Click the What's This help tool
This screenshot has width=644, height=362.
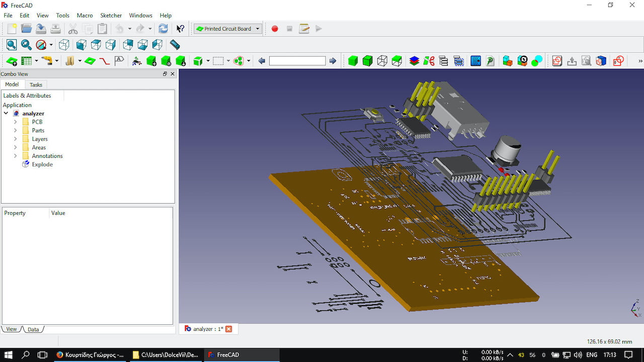click(181, 29)
